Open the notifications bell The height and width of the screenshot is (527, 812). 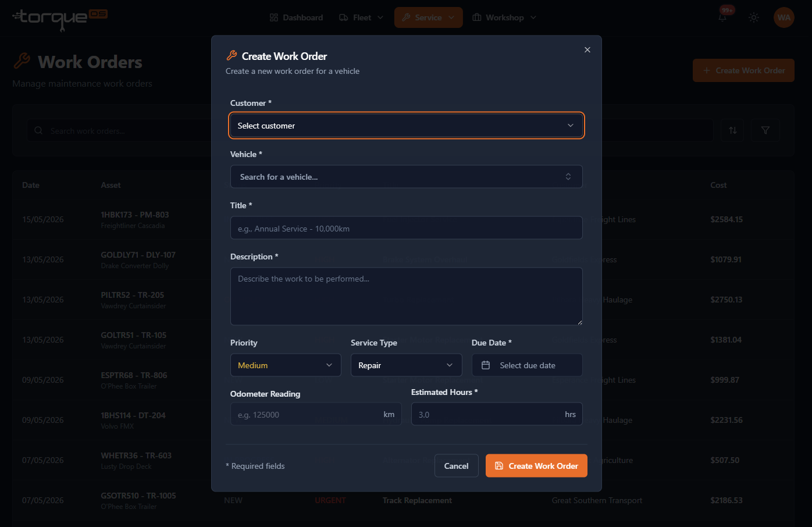click(x=722, y=17)
